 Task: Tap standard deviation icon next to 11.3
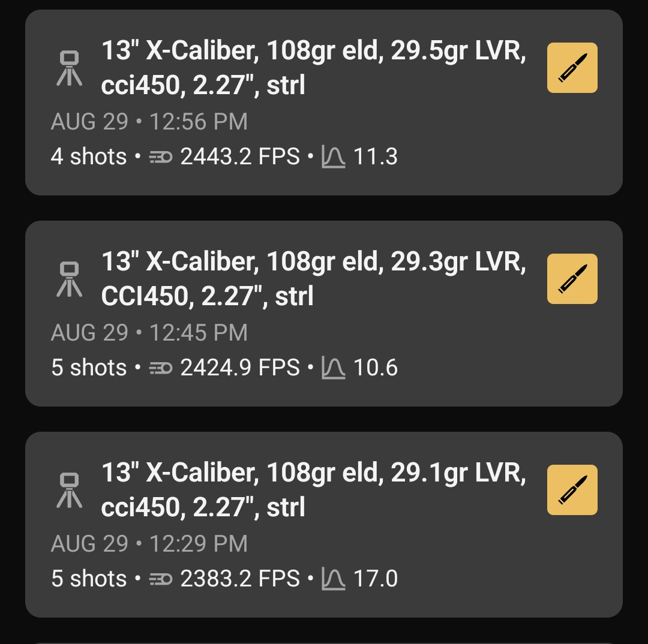point(334,157)
